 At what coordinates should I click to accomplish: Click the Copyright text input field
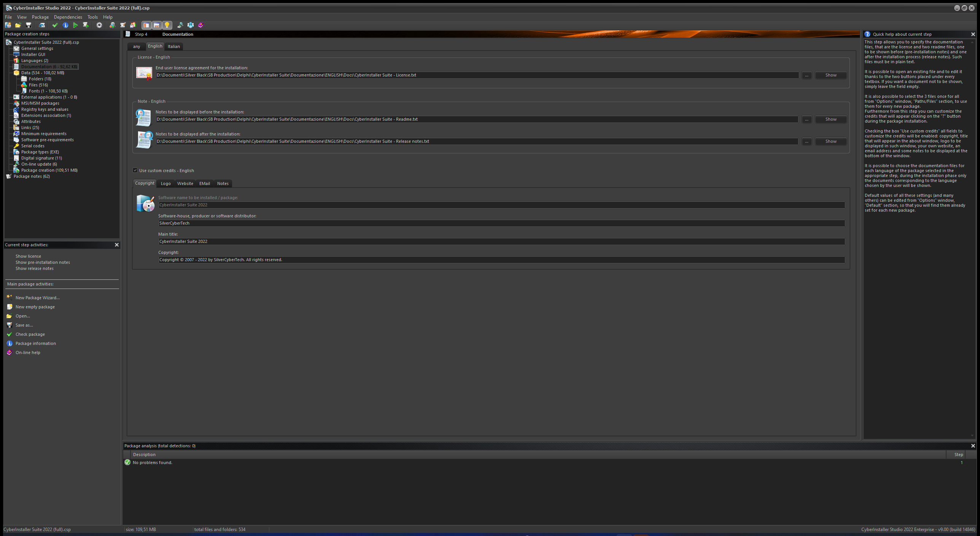point(501,260)
